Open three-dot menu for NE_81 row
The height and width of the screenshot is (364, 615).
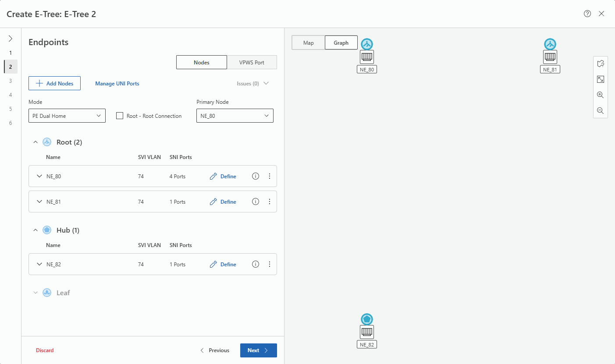tap(270, 201)
